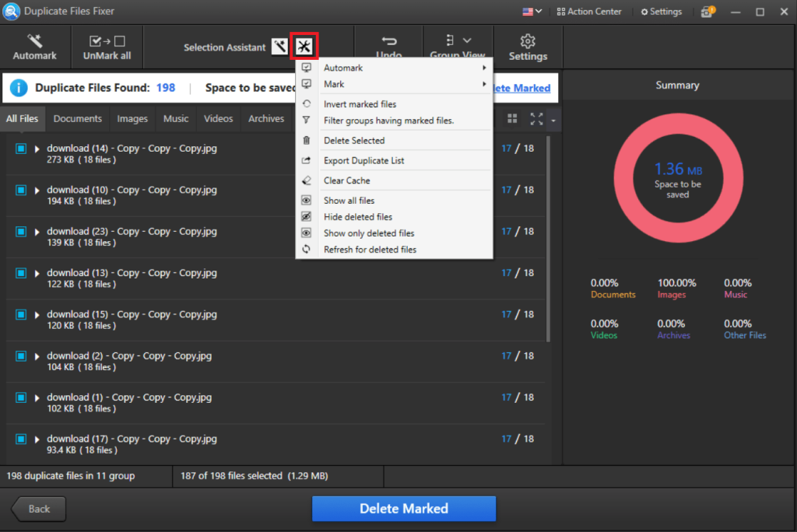Expand the download (10) duplicate group
This screenshot has width=797, height=532.
click(x=37, y=191)
